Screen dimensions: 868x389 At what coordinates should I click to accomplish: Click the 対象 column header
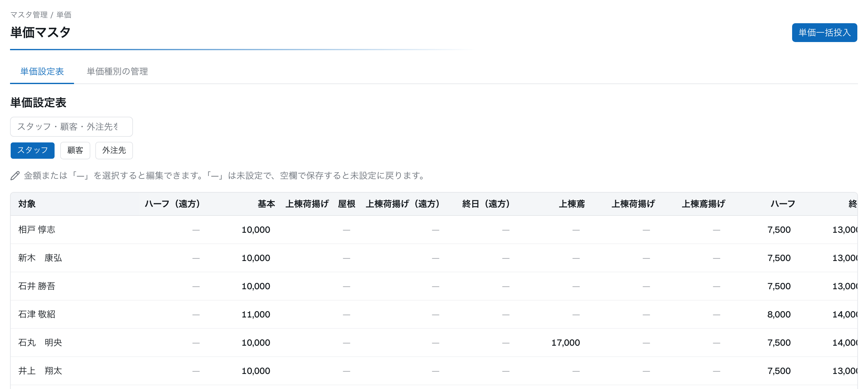(x=27, y=204)
